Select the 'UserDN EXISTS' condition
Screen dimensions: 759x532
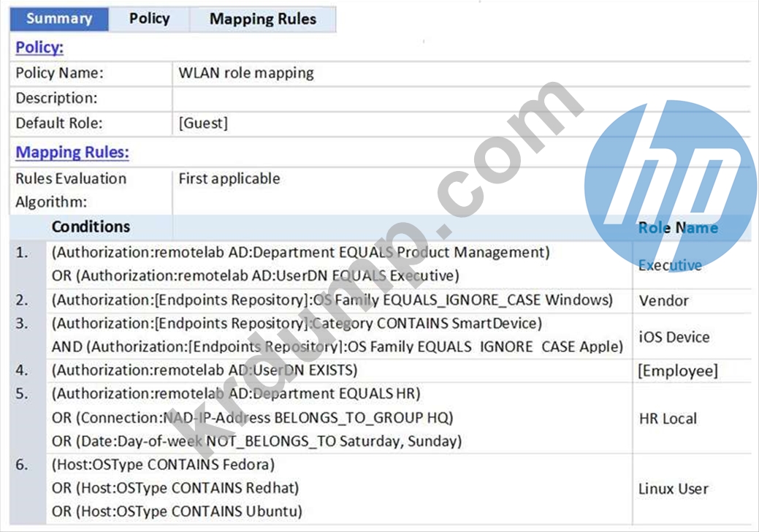click(205, 370)
